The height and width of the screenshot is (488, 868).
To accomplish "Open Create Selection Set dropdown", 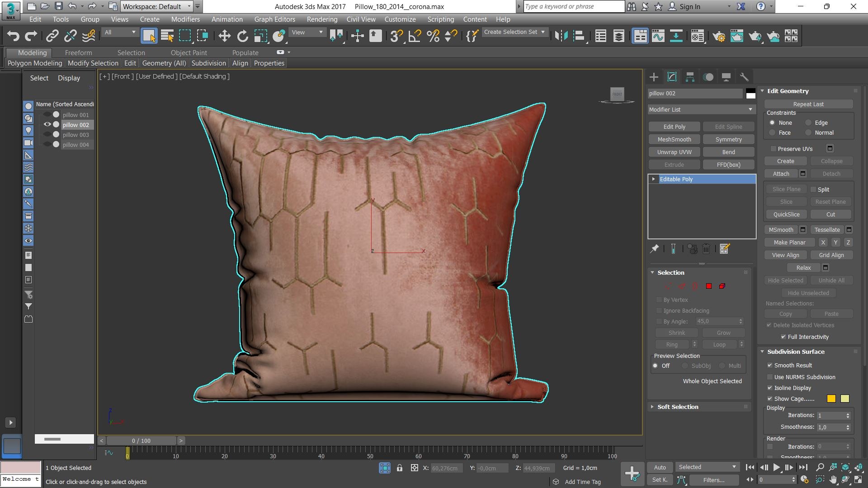I will point(515,32).
